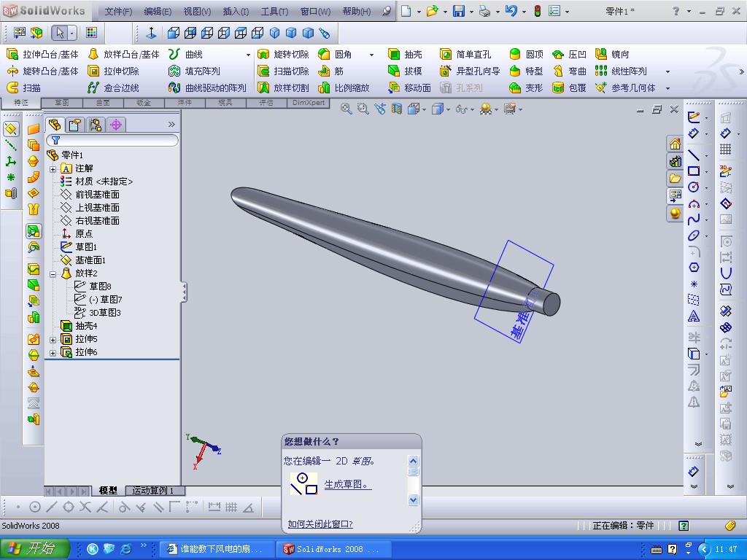Click the Windows 开始 start button
This screenshot has height=560, width=747.
34,548
